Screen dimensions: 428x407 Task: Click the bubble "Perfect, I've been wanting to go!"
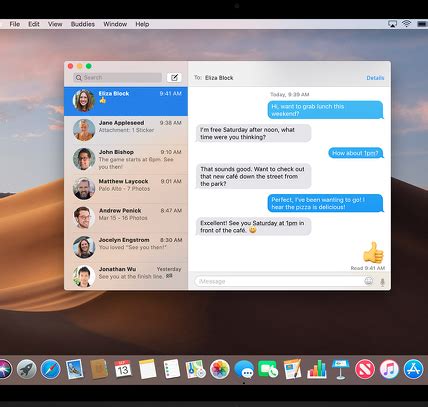325,203
